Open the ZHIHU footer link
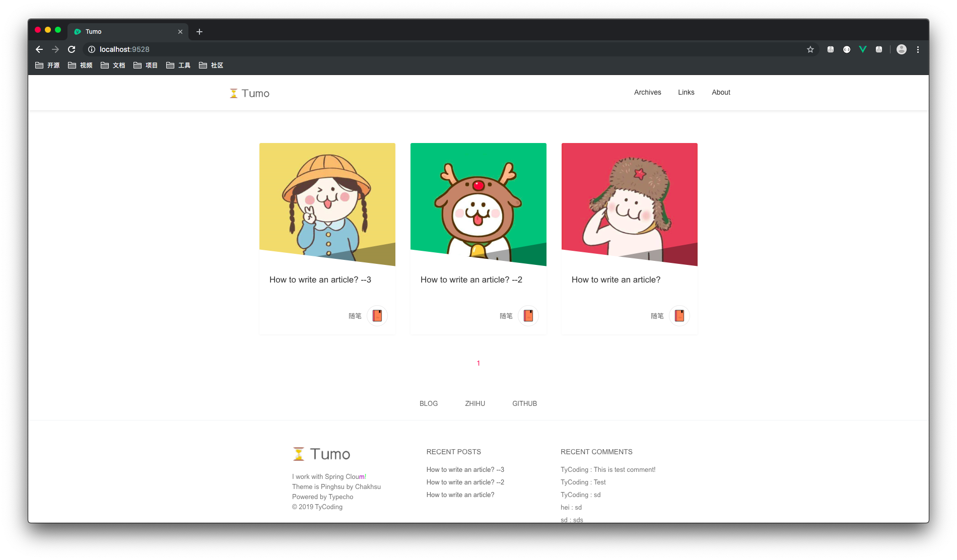 (475, 403)
